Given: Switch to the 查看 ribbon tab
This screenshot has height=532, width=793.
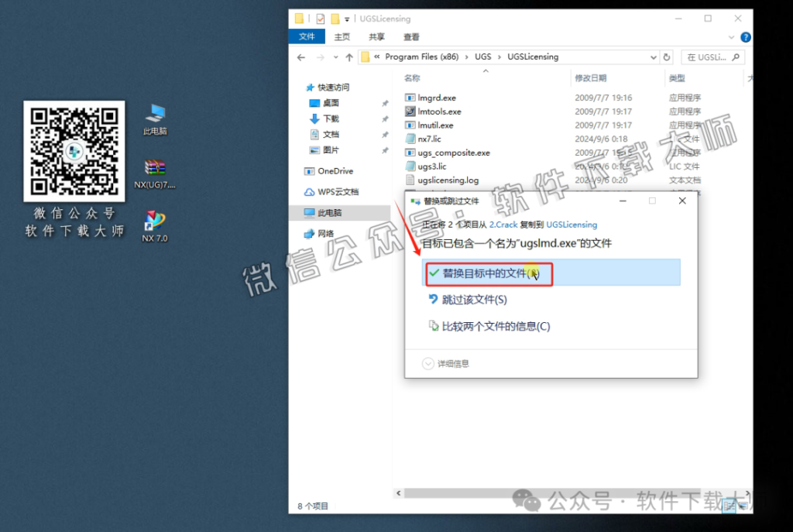Looking at the screenshot, I should click(x=410, y=36).
